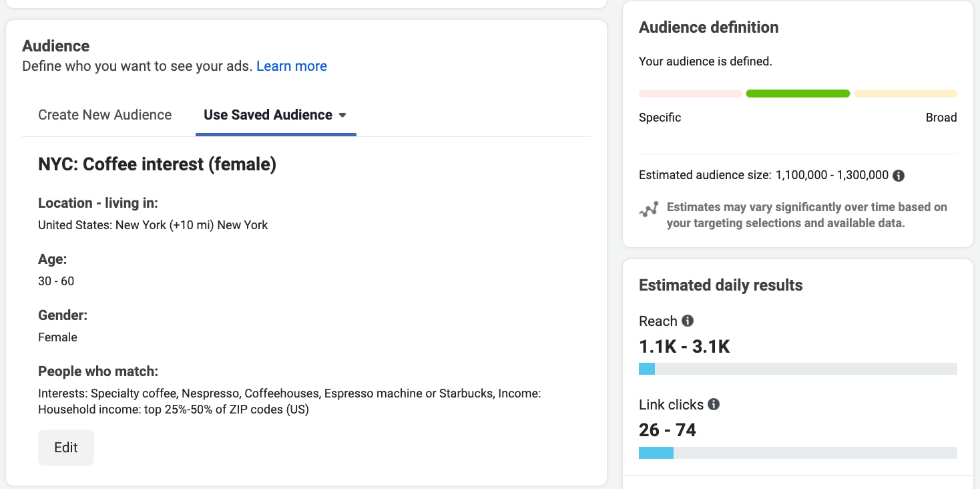The height and width of the screenshot is (489, 980).
Task: Click the pink Specific gauge segment
Action: tap(690, 94)
